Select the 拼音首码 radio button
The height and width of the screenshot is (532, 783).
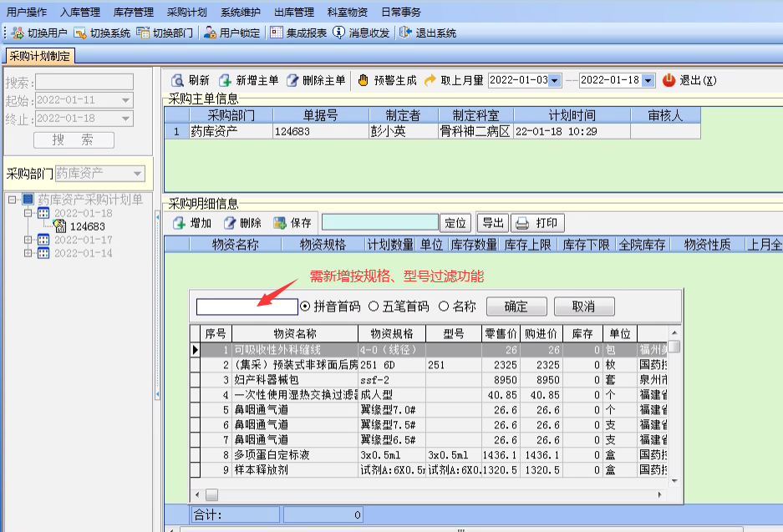click(x=305, y=307)
